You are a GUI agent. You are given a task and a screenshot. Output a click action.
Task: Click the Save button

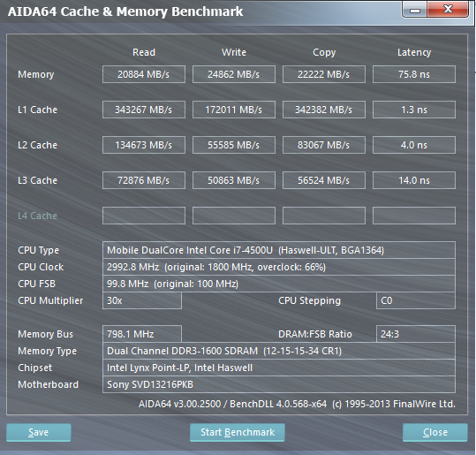(39, 432)
